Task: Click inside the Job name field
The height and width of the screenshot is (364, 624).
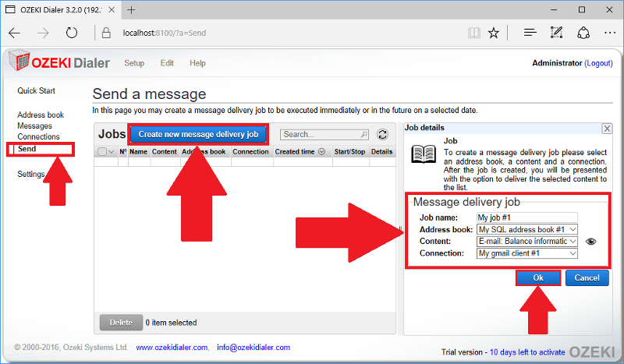Action: [526, 218]
